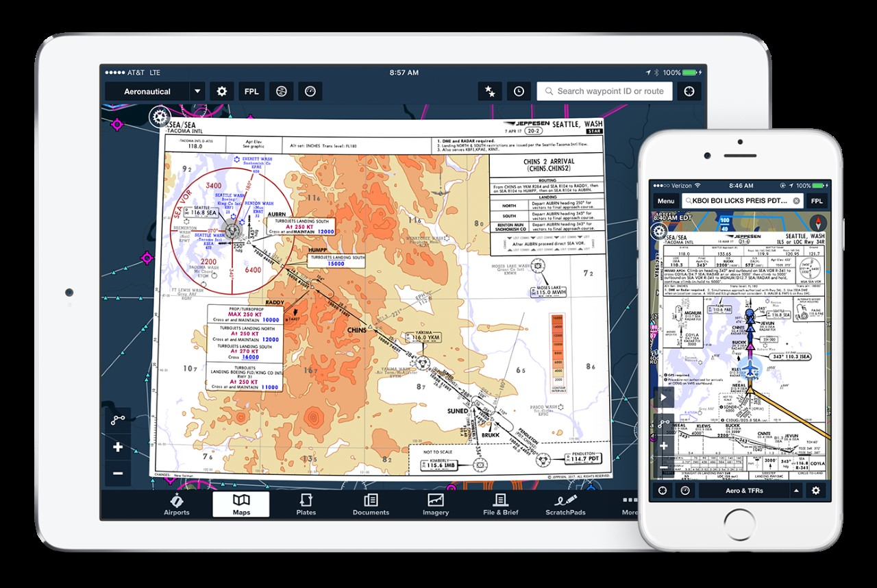Open settings gear on iPhone bottom bar

pyautogui.click(x=816, y=491)
